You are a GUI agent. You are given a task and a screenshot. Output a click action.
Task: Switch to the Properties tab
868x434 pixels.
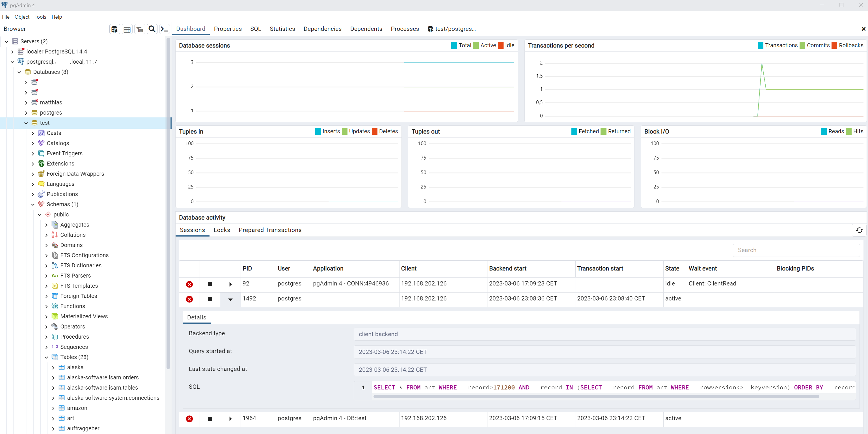tap(228, 29)
